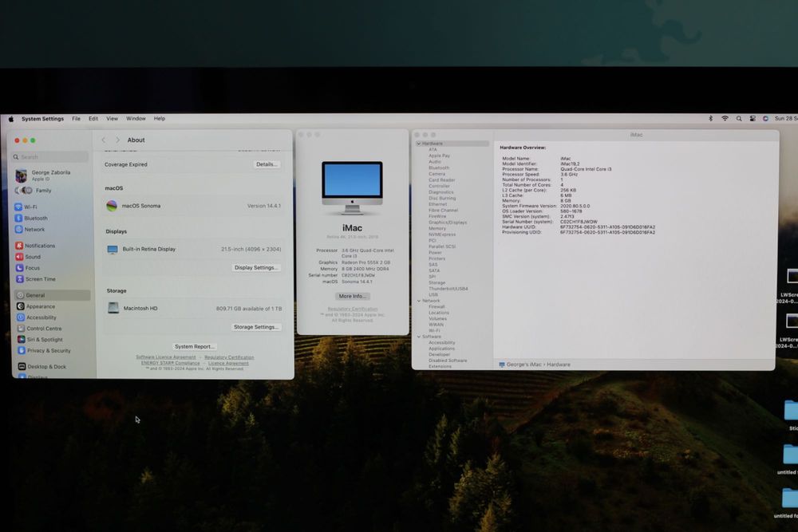The height and width of the screenshot is (532, 798).
Task: Open George Zaborila Apple ID profile
Action: (x=49, y=175)
